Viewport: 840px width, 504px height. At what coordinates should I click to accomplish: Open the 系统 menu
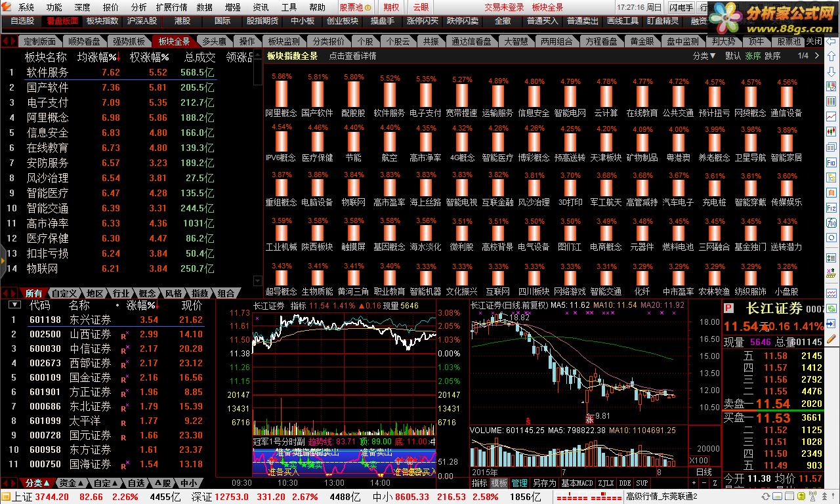tap(26, 7)
